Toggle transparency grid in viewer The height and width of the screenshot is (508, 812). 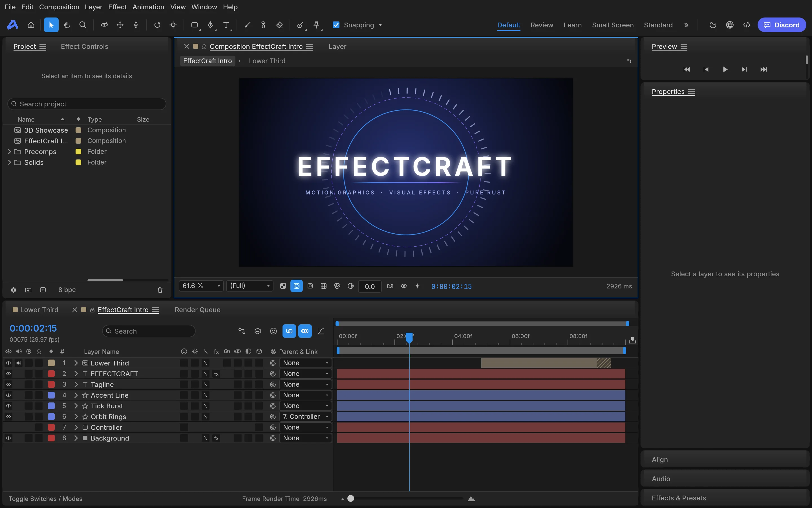click(283, 286)
